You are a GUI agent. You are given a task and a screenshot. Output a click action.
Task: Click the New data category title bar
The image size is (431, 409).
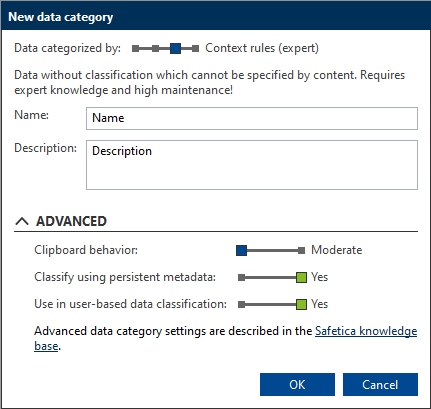click(x=215, y=17)
